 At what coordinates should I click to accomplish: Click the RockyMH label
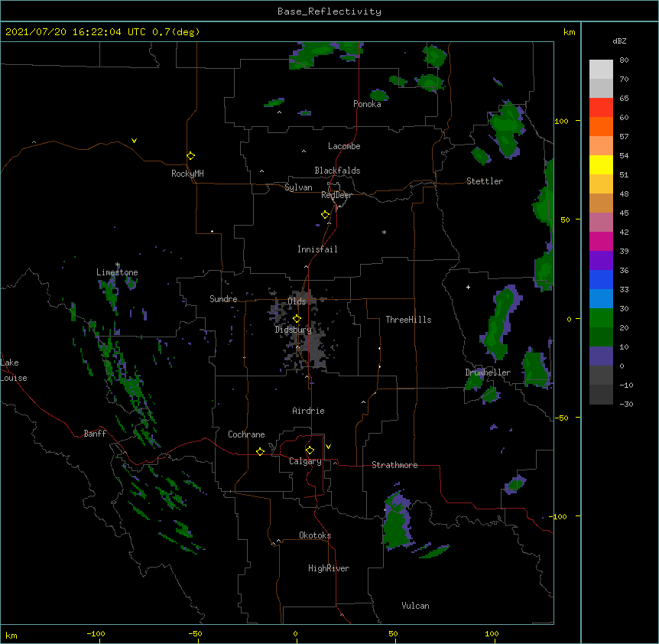(x=187, y=174)
